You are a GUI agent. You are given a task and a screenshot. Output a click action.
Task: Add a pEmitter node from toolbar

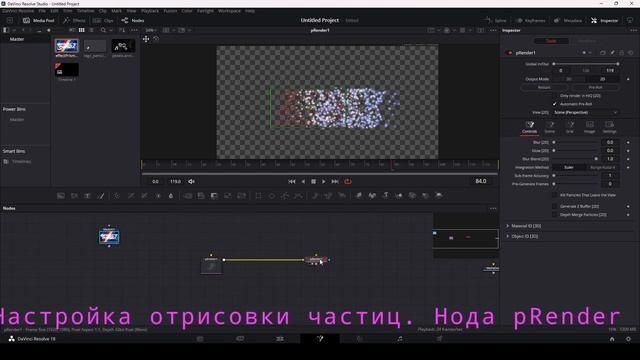click(x=315, y=196)
